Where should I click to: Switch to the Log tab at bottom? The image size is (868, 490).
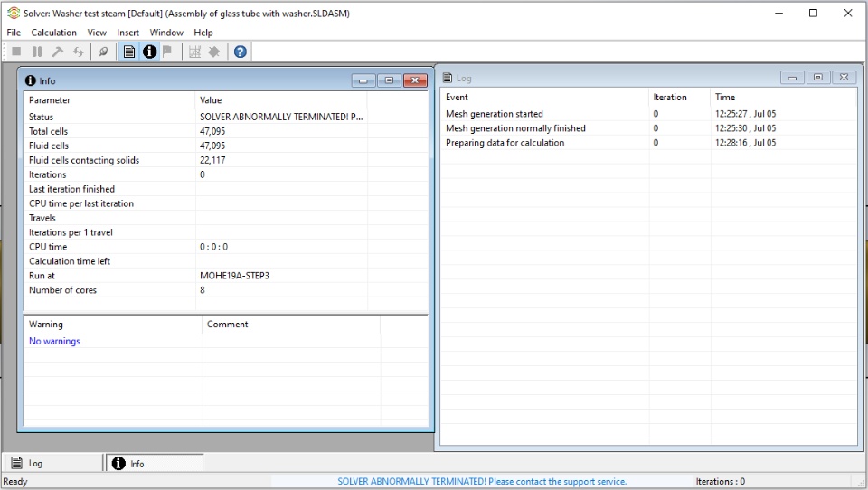coord(53,464)
